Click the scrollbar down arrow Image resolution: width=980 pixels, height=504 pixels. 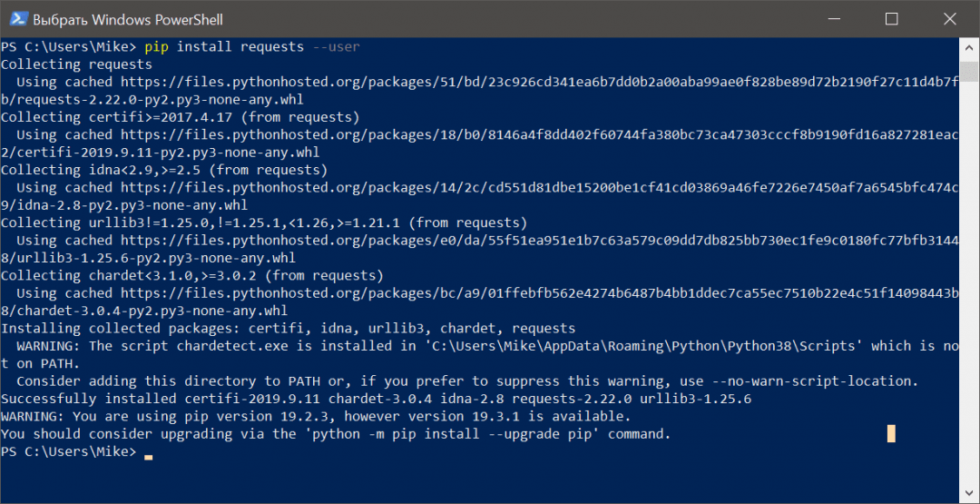click(x=969, y=493)
